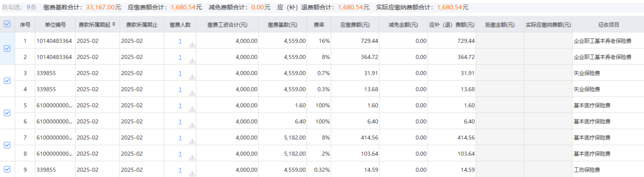Click download icon in row 1
The image size is (644, 177).
pos(192,45)
